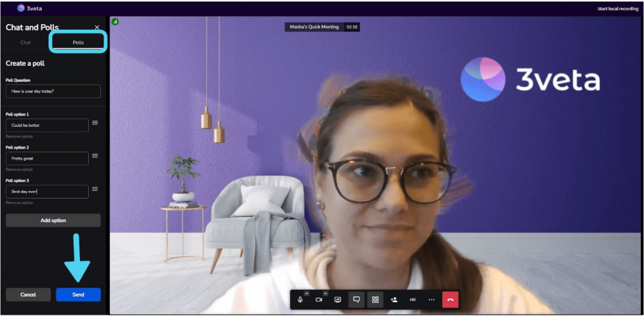Remove option under Poll option 2
The width and height of the screenshot is (644, 316).
pos(19,170)
